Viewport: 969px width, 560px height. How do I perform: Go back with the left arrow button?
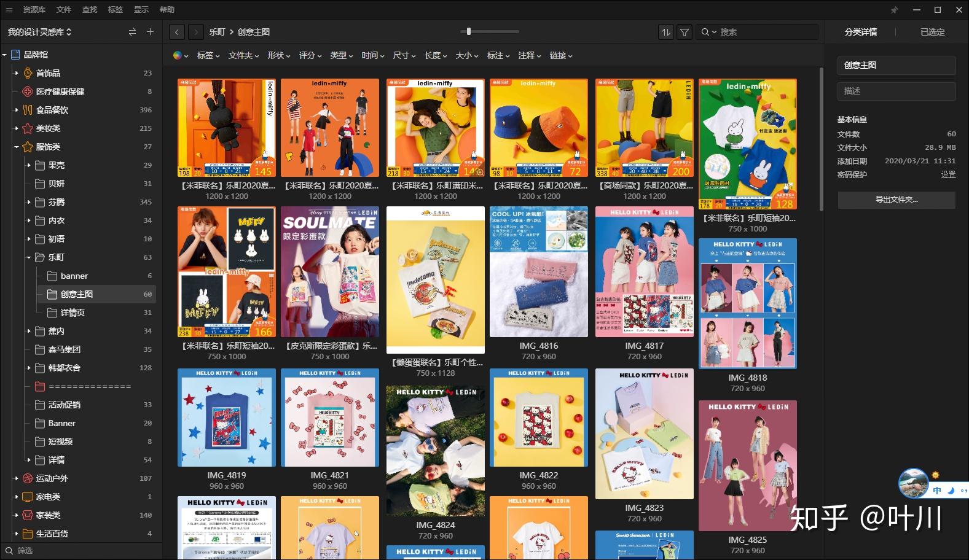click(x=177, y=32)
